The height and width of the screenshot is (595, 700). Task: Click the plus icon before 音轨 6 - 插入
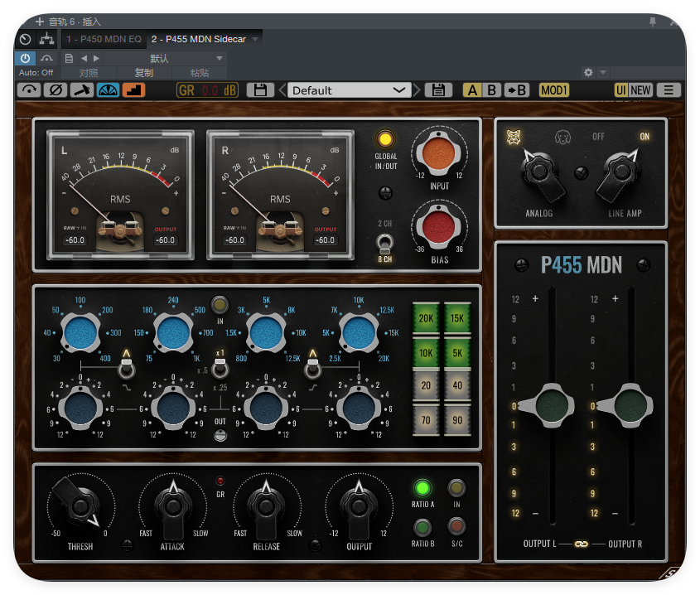click(x=39, y=22)
